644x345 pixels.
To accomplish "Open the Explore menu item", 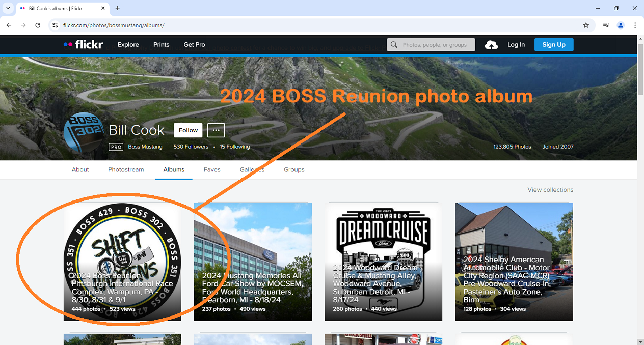I will point(128,45).
